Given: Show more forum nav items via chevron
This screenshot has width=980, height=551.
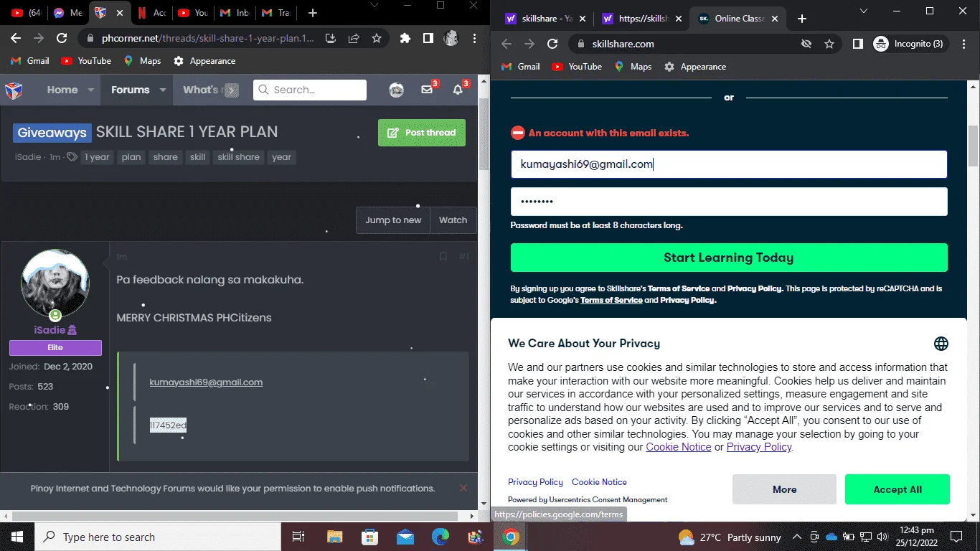Looking at the screenshot, I should (x=231, y=90).
